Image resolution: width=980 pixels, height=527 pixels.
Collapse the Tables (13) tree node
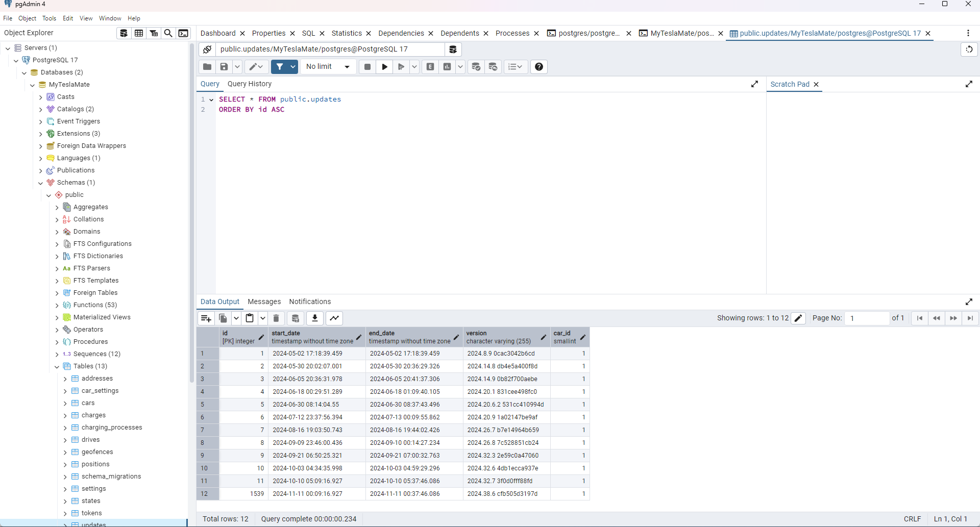tap(57, 366)
